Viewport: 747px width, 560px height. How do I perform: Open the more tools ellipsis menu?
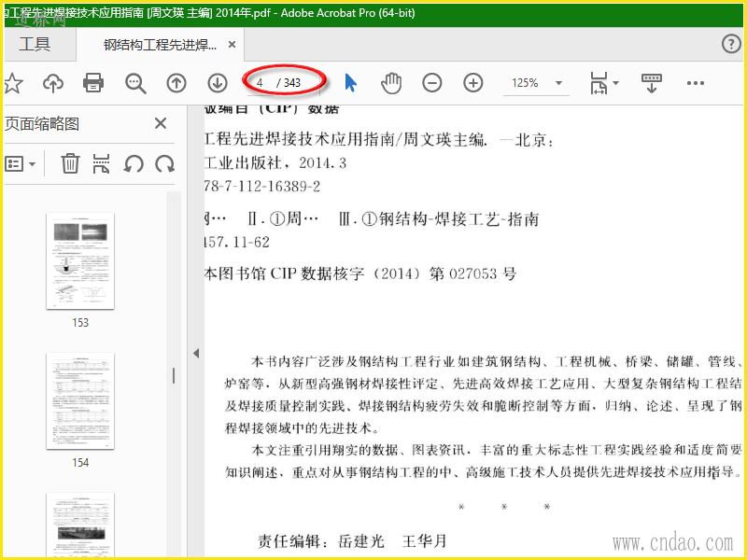tap(695, 83)
